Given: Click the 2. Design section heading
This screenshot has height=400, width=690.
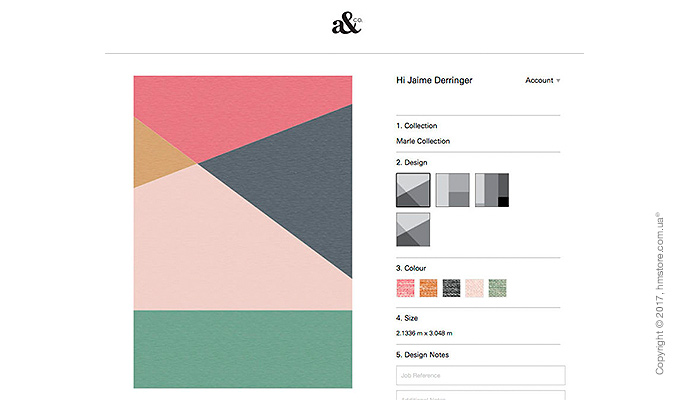Looking at the screenshot, I should click(x=413, y=161).
